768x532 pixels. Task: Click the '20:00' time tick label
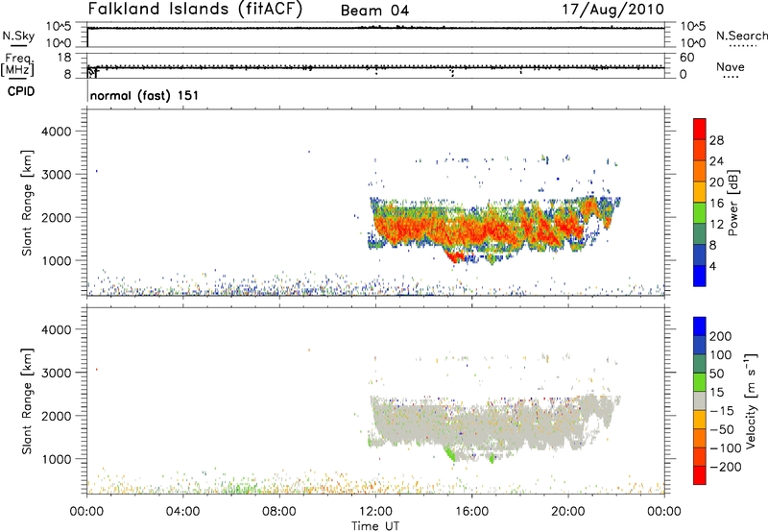(568, 512)
